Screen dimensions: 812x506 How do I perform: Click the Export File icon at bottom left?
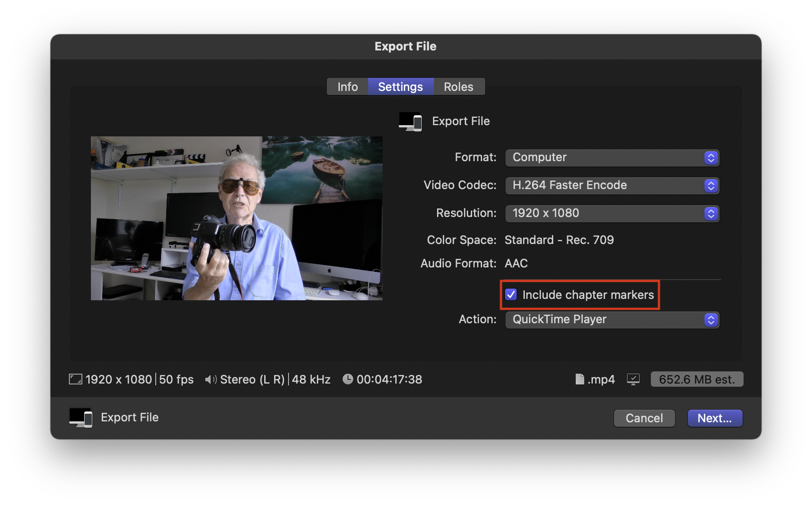tap(81, 417)
